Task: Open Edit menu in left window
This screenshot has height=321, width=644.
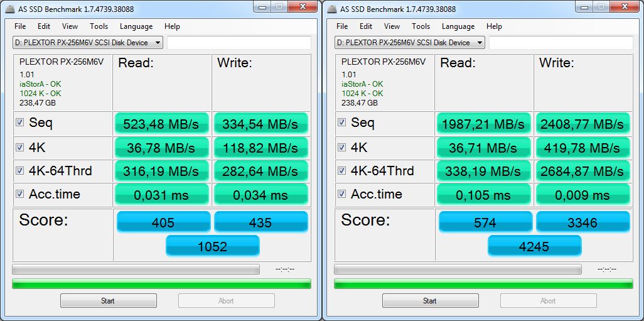Action: tap(44, 26)
